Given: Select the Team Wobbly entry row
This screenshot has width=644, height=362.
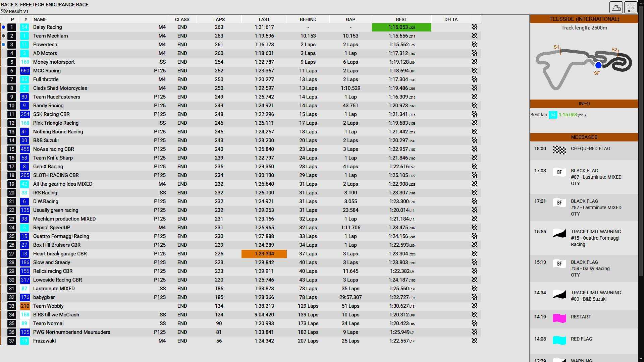Looking at the screenshot, I should [x=48, y=306].
